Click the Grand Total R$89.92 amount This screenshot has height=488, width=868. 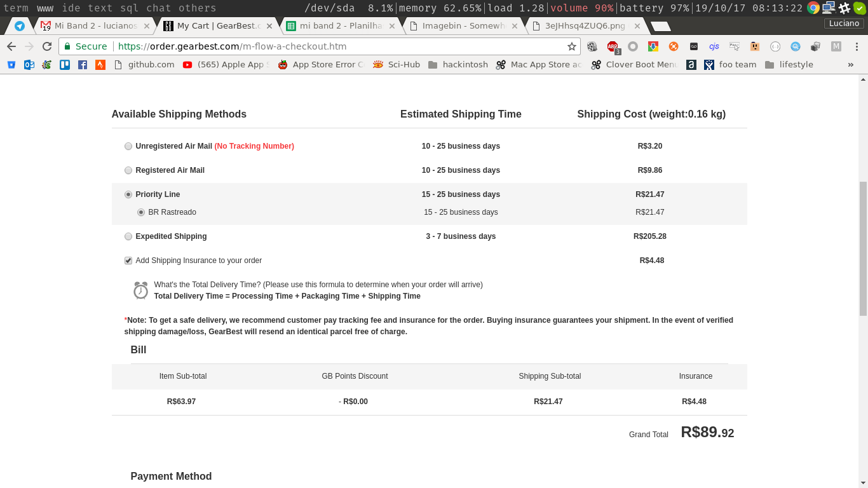707,432
